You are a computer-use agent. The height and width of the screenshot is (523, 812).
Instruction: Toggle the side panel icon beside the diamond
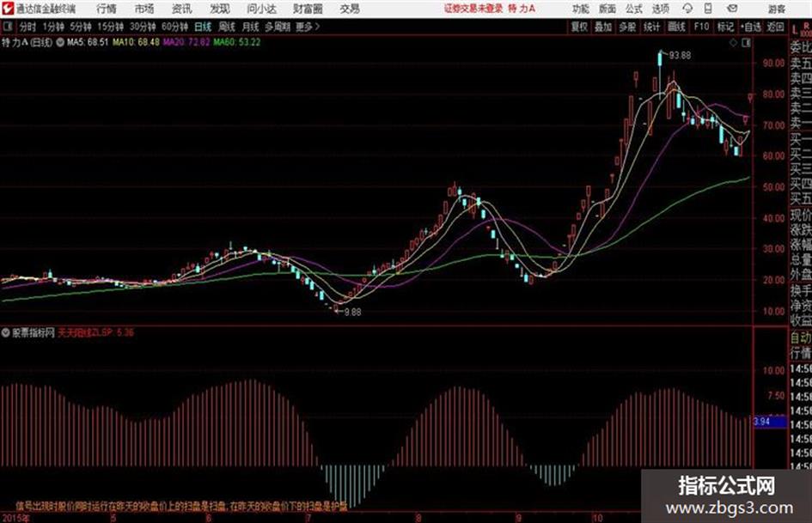pyautogui.click(x=746, y=43)
